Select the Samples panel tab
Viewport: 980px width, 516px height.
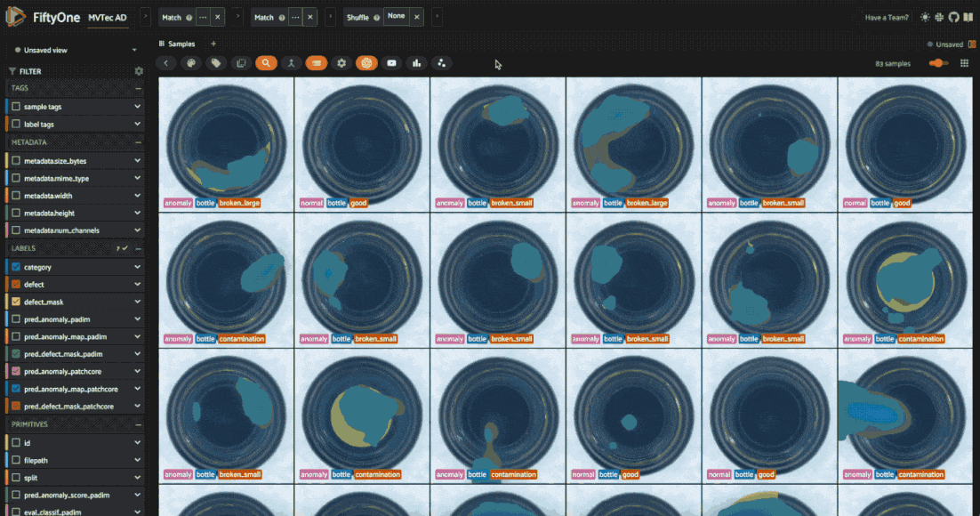(178, 44)
